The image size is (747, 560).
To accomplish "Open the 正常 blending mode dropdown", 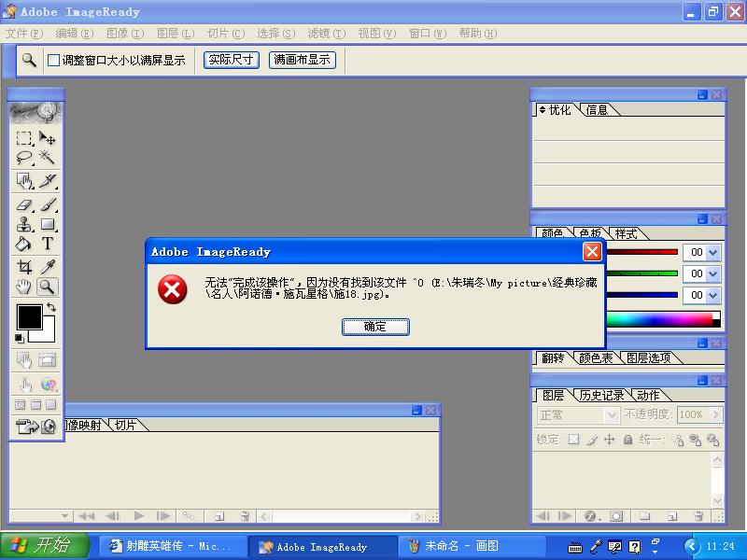I will (612, 415).
